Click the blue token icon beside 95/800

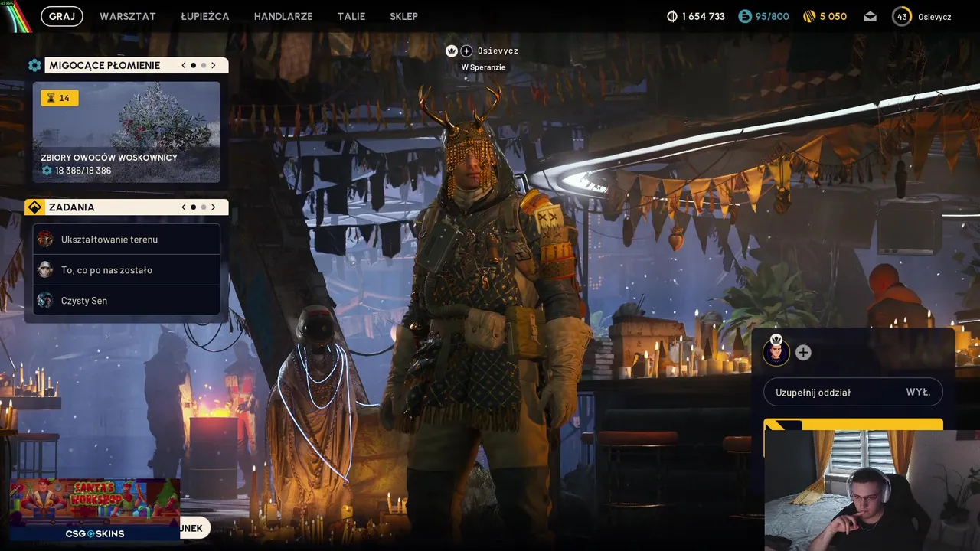tap(745, 16)
